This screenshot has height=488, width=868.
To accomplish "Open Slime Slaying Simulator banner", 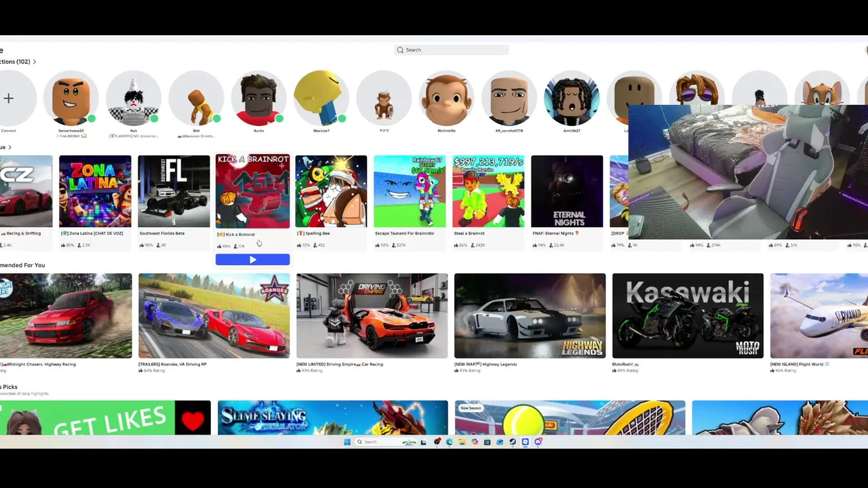I will (x=333, y=418).
